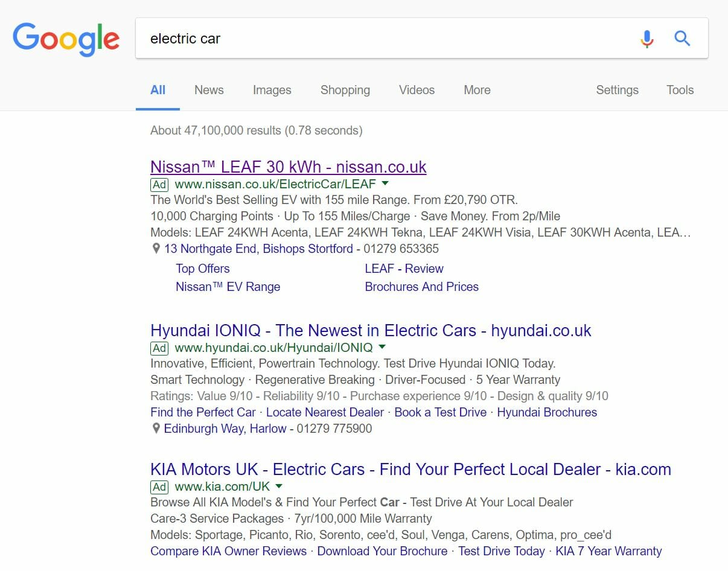Click KIA 7 Year Warranty link

click(x=608, y=551)
